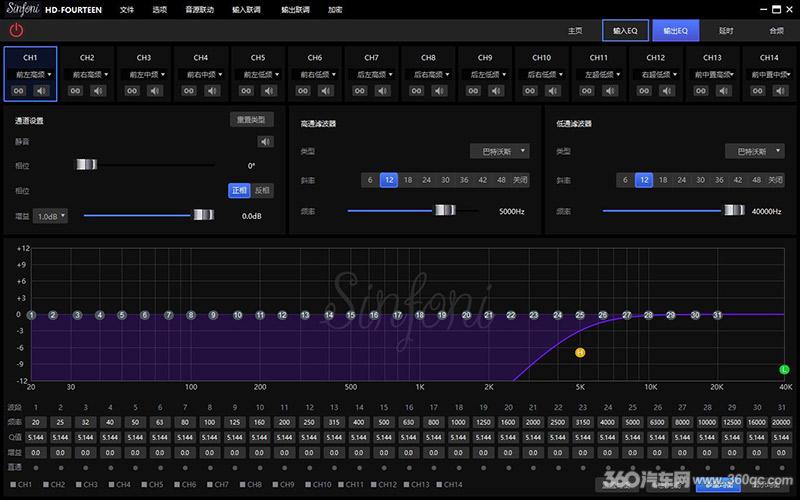Switch to the 延时 (Delay) tab
This screenshot has width=800, height=500.
pyautogui.click(x=726, y=31)
